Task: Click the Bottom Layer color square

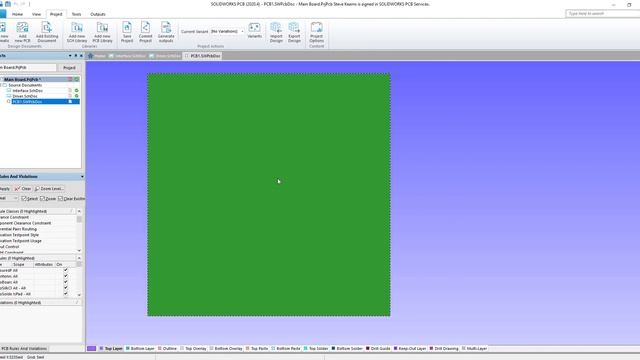Action: pyautogui.click(x=127, y=349)
